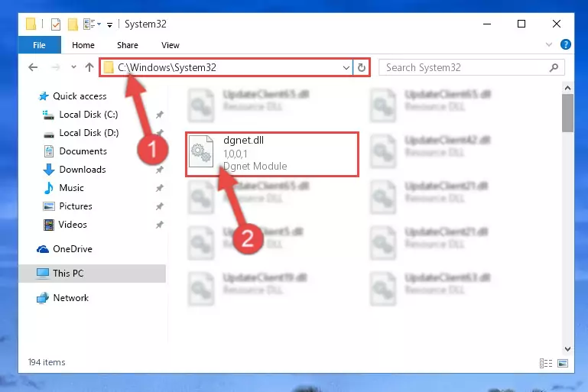This screenshot has height=392, width=588.
Task: Click the dgnet.dll gear file icon
Action: [201, 151]
